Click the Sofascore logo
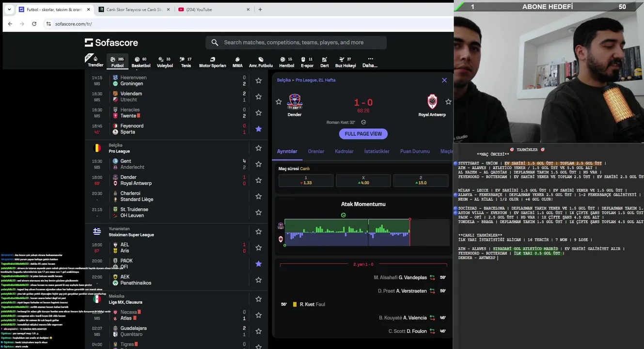 tap(111, 43)
